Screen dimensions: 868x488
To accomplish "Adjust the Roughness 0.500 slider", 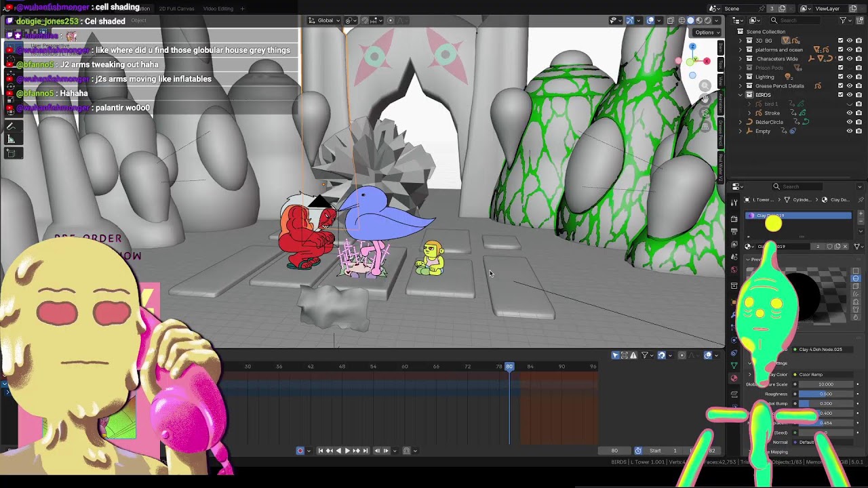I will click(x=826, y=394).
